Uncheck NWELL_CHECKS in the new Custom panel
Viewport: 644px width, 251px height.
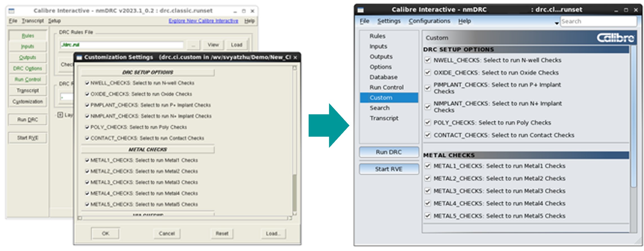428,60
